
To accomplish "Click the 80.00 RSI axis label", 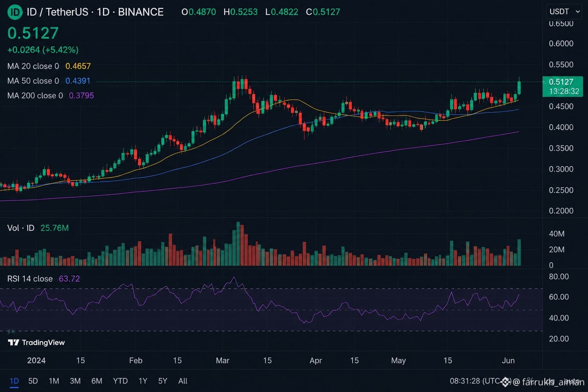I will 559,277.
